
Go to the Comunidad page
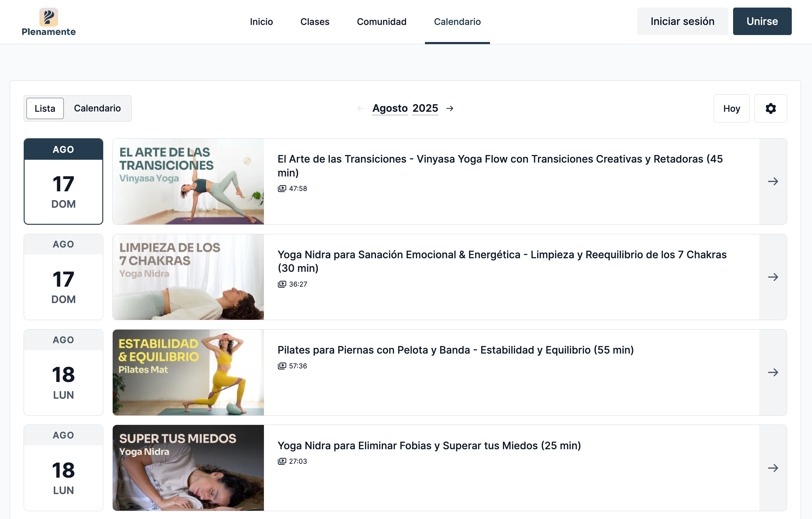(x=381, y=22)
